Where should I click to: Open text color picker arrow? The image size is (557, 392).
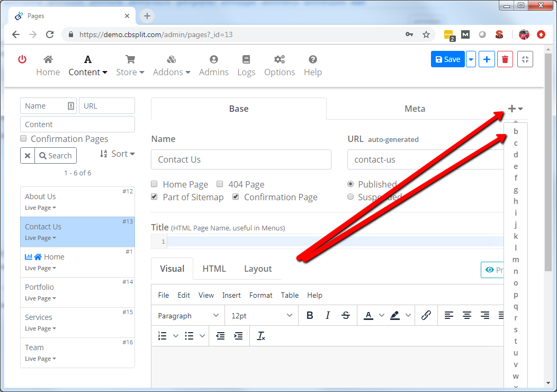[x=382, y=316]
